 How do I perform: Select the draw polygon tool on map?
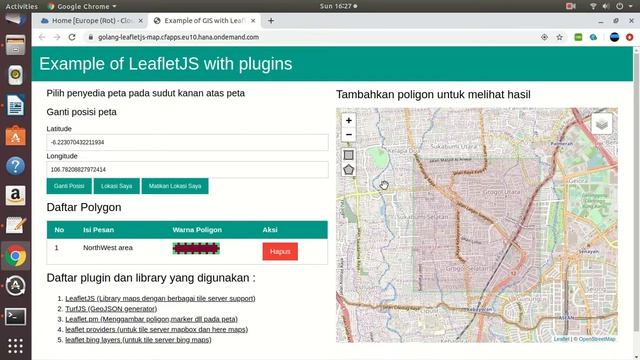[x=349, y=170]
